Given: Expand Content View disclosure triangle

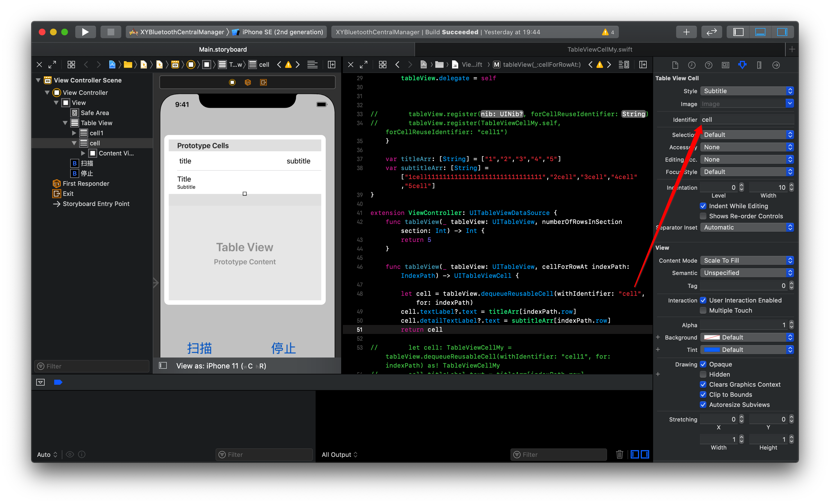Looking at the screenshot, I should 83,153.
